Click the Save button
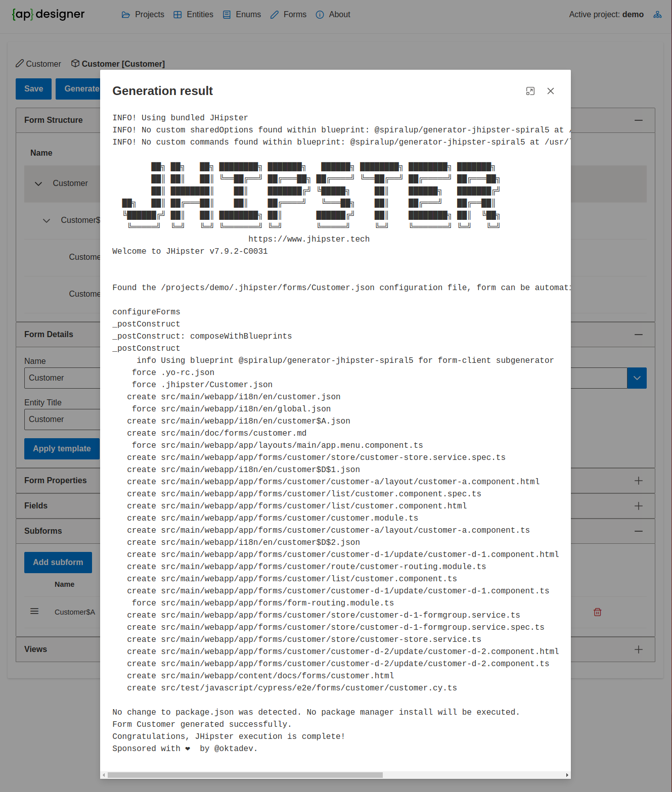The width and height of the screenshot is (672, 792). tap(33, 88)
